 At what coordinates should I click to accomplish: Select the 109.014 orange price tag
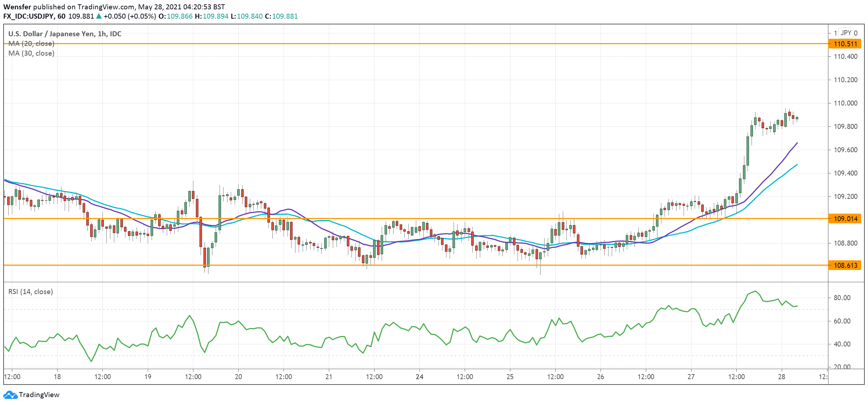[x=845, y=219]
